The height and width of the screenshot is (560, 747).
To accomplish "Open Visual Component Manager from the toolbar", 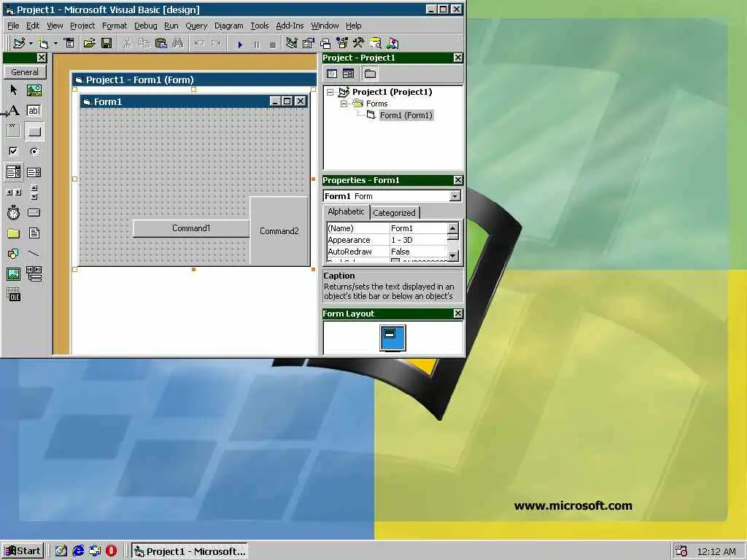I will click(392, 43).
